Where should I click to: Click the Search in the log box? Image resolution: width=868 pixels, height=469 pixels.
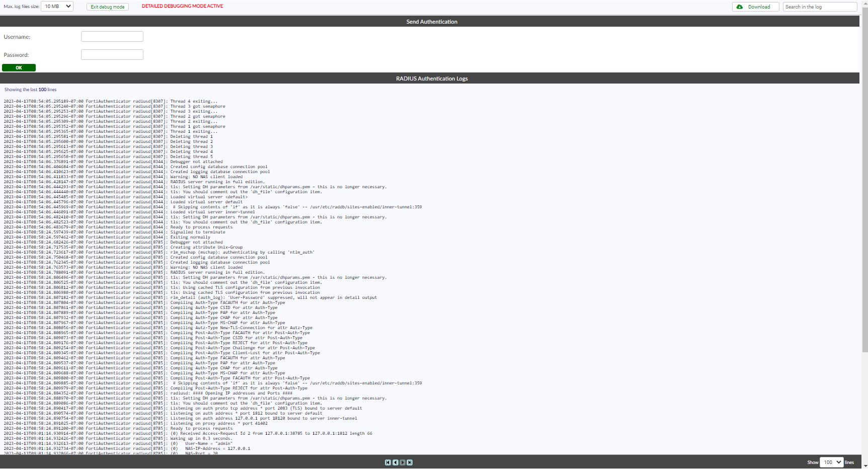820,7
